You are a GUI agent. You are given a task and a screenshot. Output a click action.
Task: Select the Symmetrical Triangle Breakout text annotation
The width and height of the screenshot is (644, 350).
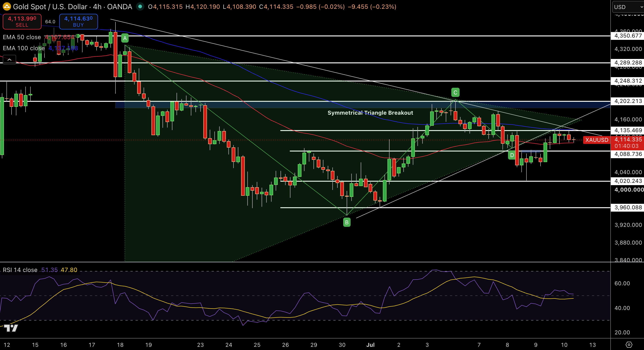(370, 113)
